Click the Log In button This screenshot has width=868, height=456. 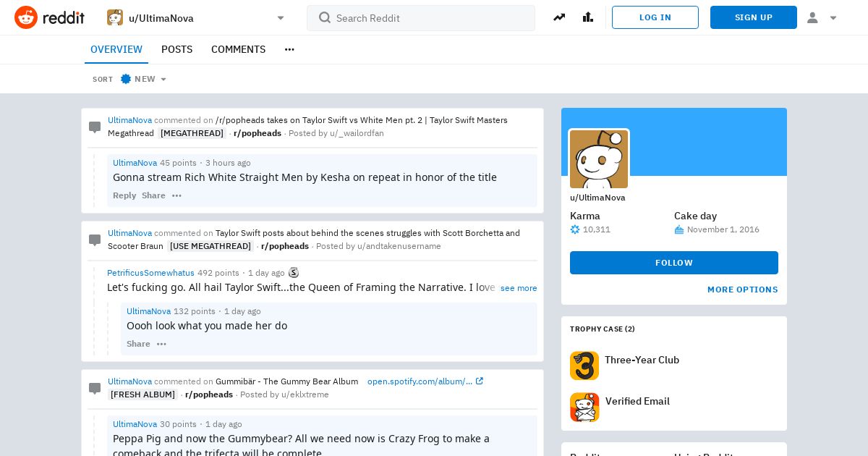tap(655, 17)
